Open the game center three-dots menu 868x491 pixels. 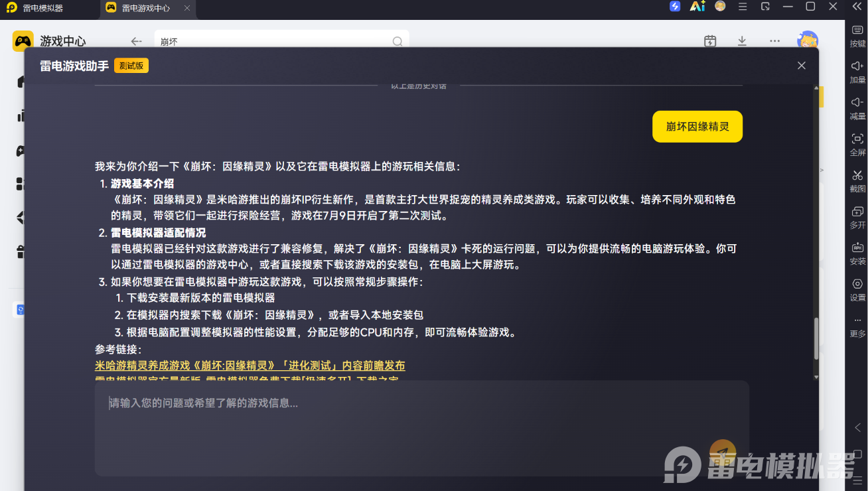click(x=774, y=41)
